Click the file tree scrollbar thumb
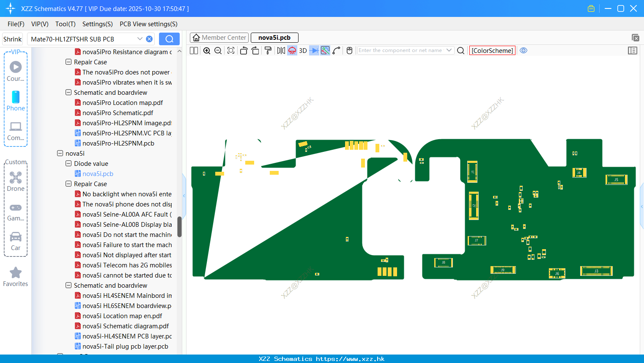 (x=179, y=227)
